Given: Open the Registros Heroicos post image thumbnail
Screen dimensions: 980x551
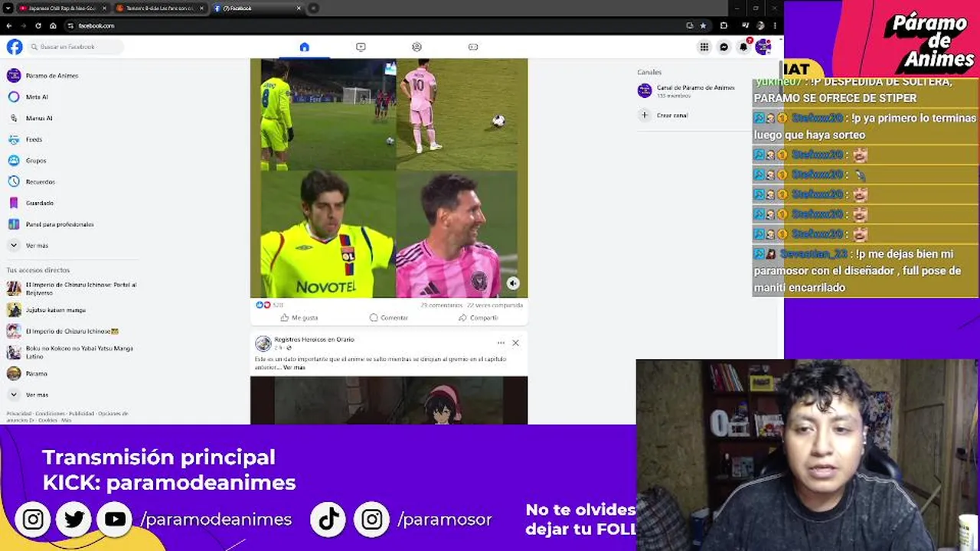Looking at the screenshot, I should click(x=389, y=400).
